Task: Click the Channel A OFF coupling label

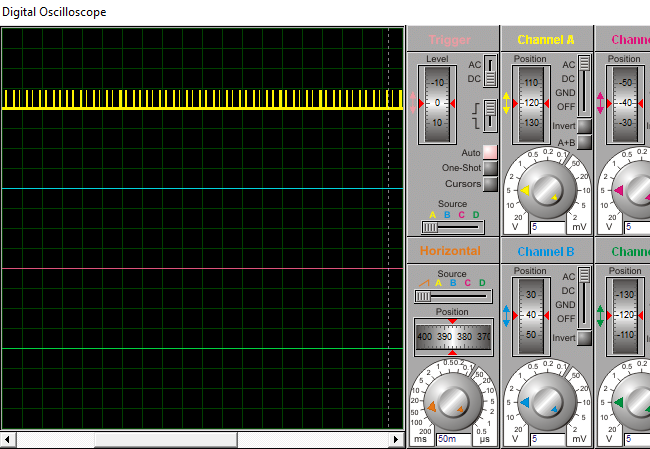Action: coord(566,107)
